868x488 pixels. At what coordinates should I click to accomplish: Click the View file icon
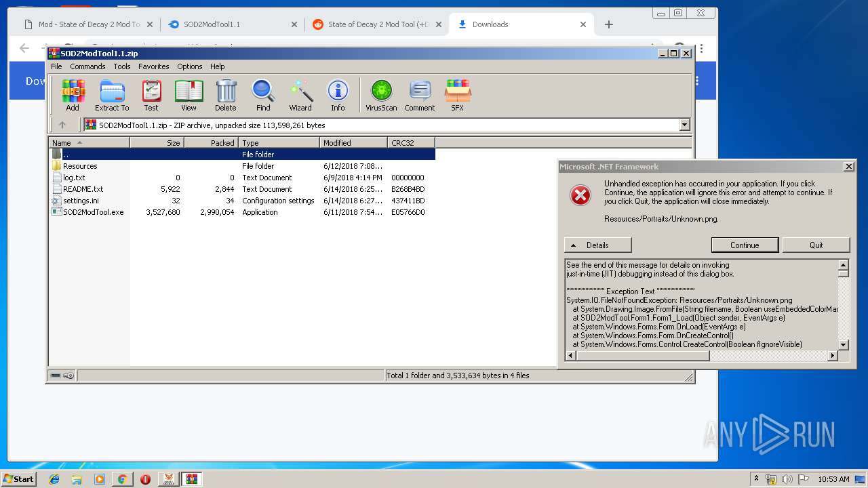189,95
